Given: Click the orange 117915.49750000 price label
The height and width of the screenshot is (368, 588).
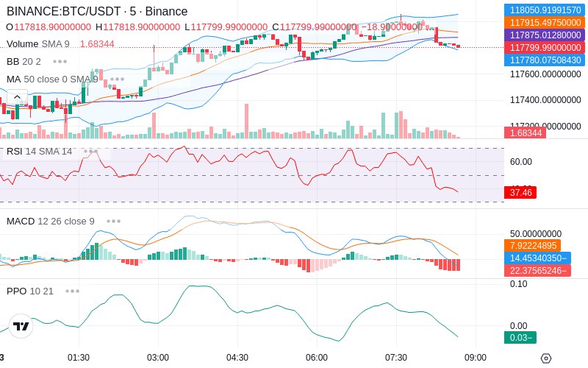Looking at the screenshot, I should tap(545, 23).
